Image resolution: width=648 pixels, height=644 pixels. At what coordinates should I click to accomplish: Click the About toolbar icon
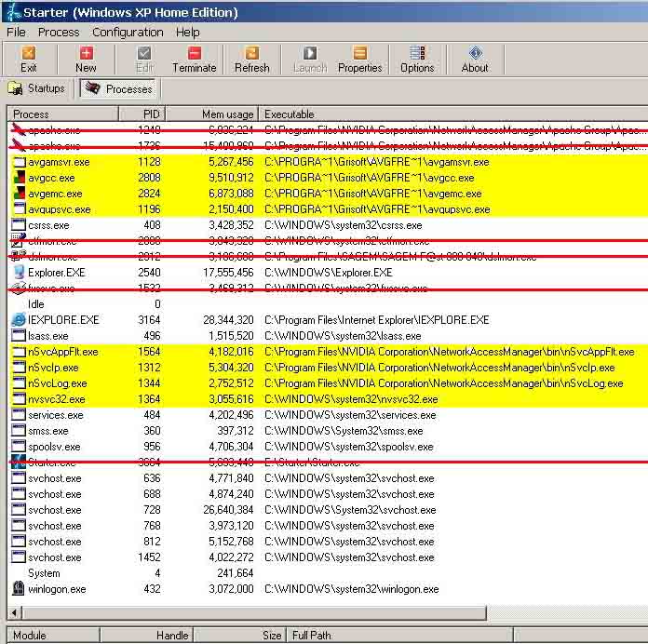475,59
